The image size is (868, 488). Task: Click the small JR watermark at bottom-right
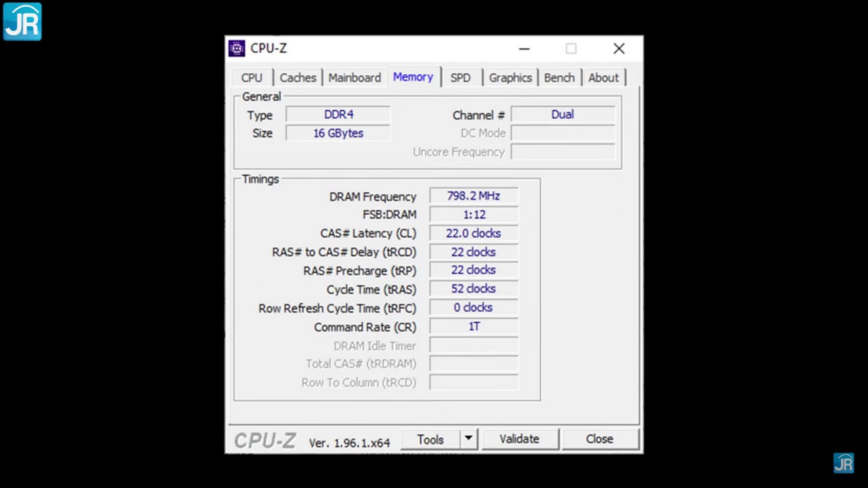(x=844, y=463)
